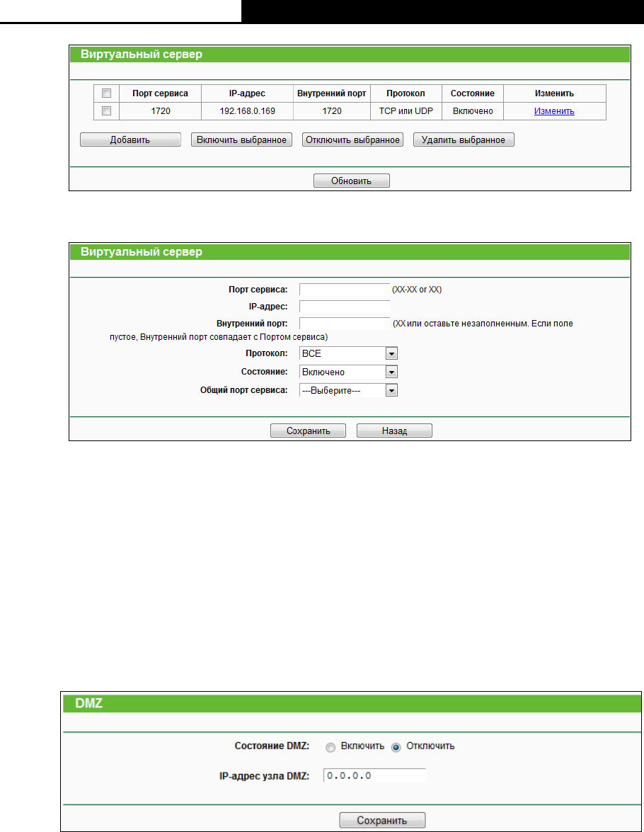Image resolution: width=644 pixels, height=832 pixels.
Task: Click the 192.168.0.169 table cell
Action: tap(247, 111)
